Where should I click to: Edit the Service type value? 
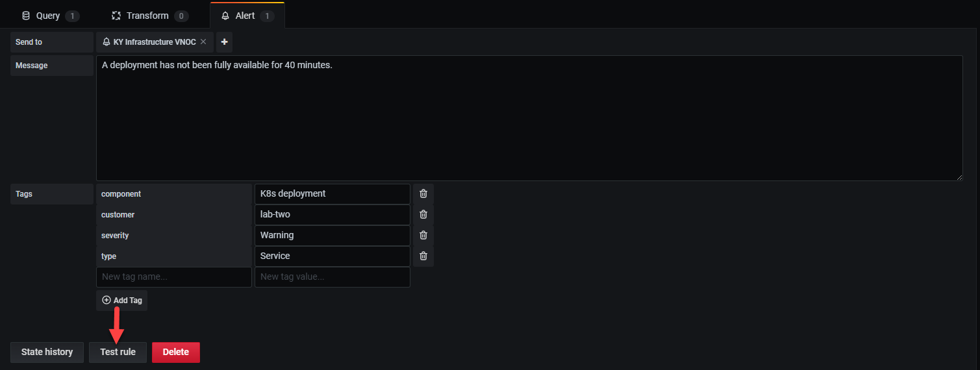(332, 256)
